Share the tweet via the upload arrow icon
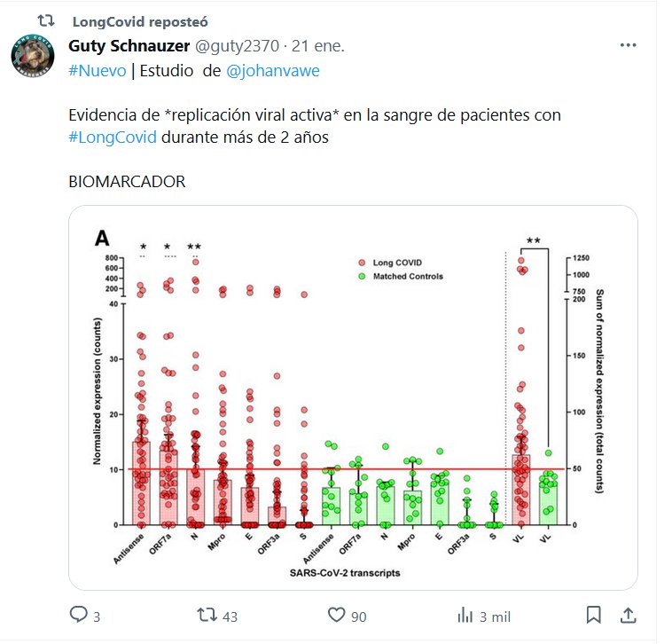672x644 pixels. [627, 615]
